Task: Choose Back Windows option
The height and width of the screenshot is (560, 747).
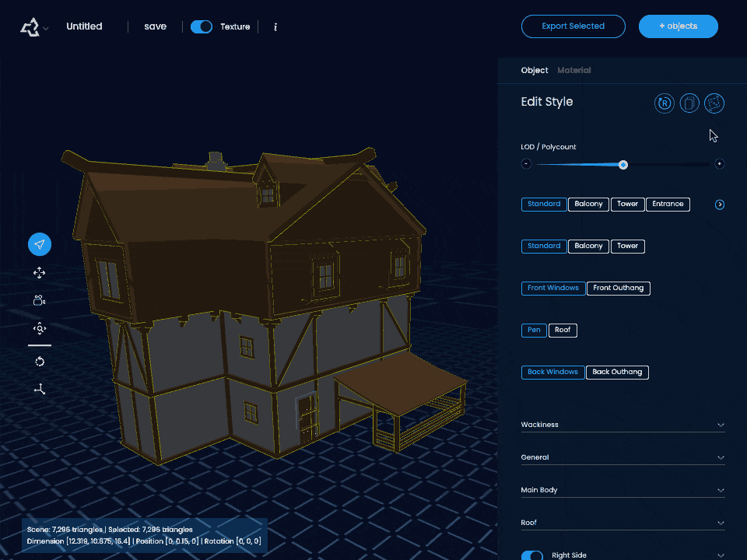Action: pyautogui.click(x=552, y=372)
